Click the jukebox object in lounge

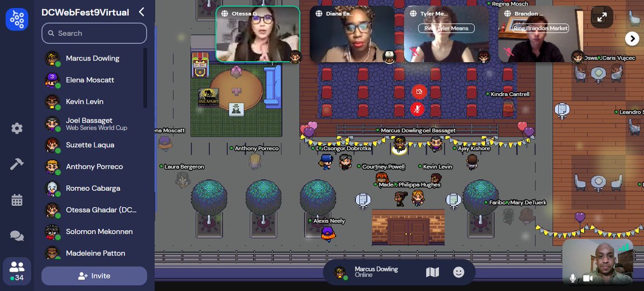click(x=201, y=65)
